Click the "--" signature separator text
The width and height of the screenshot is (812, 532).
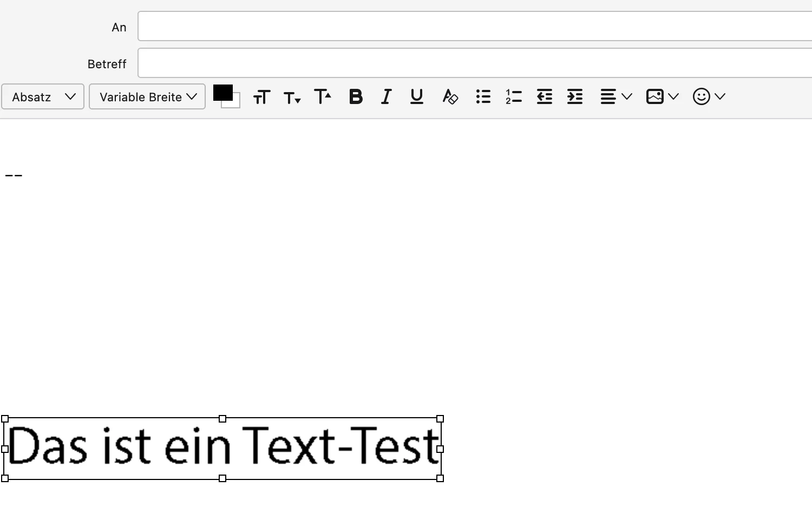[14, 176]
